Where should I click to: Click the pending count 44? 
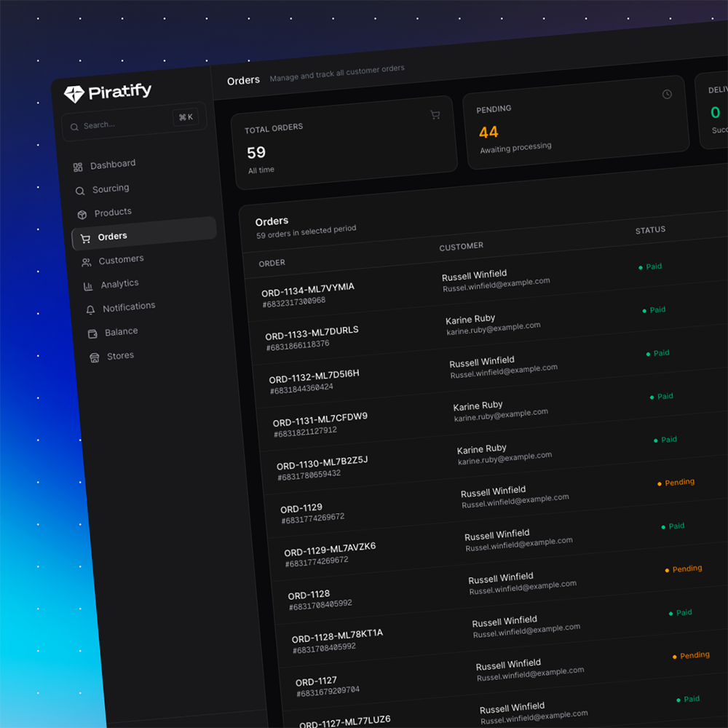click(x=488, y=132)
